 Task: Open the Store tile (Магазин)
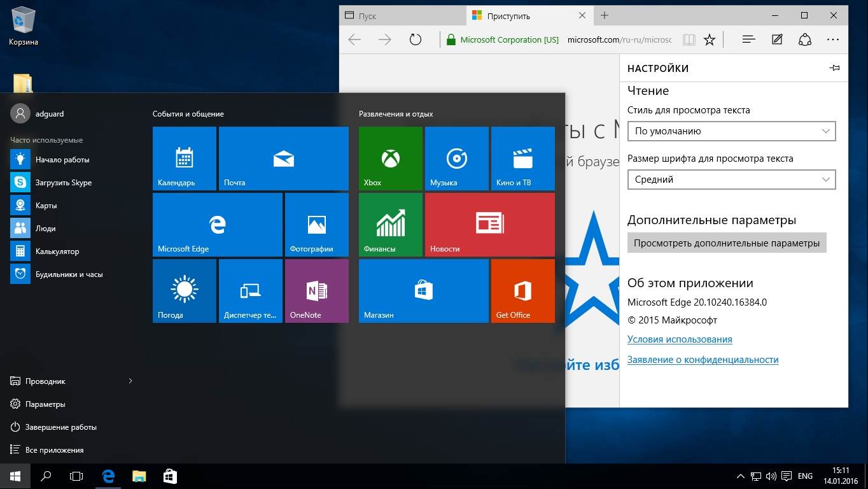(x=424, y=291)
